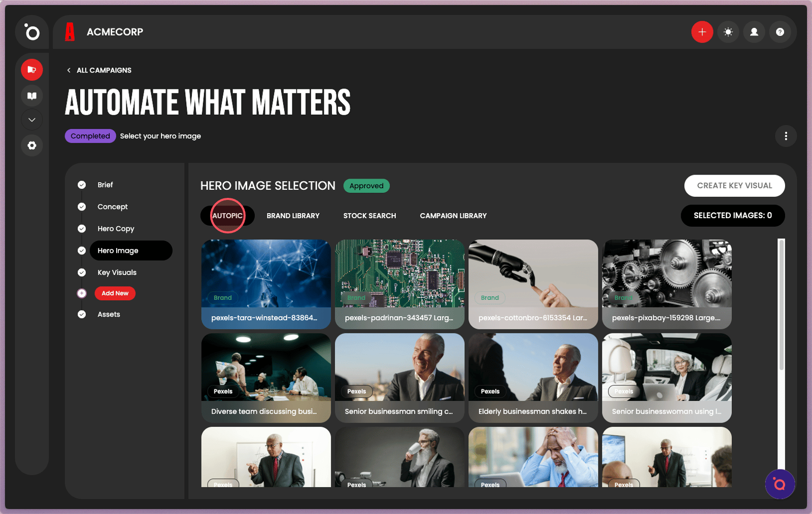812x514 pixels.
Task: Click the Selected Images: 0 button
Action: (x=733, y=216)
